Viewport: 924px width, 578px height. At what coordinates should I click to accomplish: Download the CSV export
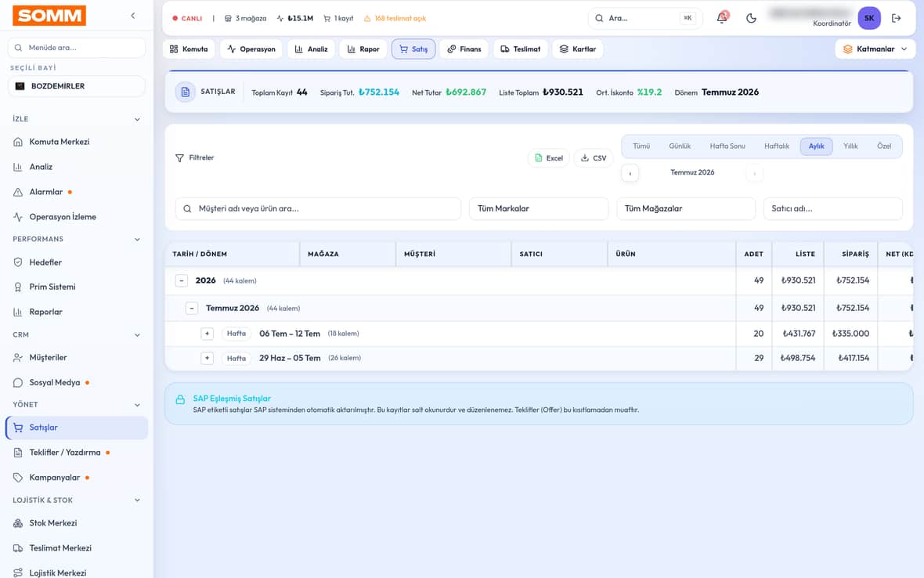(594, 158)
